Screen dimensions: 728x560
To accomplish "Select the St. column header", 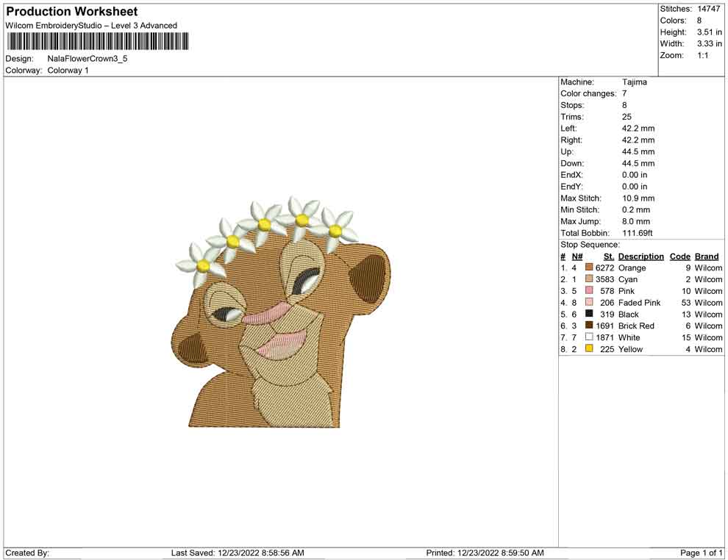I will click(x=608, y=256).
